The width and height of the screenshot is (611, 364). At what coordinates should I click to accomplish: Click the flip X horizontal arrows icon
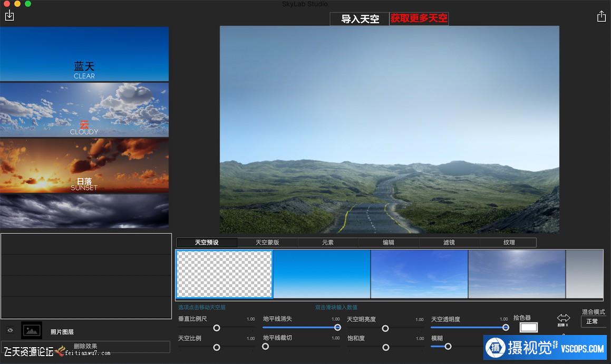pos(563,318)
